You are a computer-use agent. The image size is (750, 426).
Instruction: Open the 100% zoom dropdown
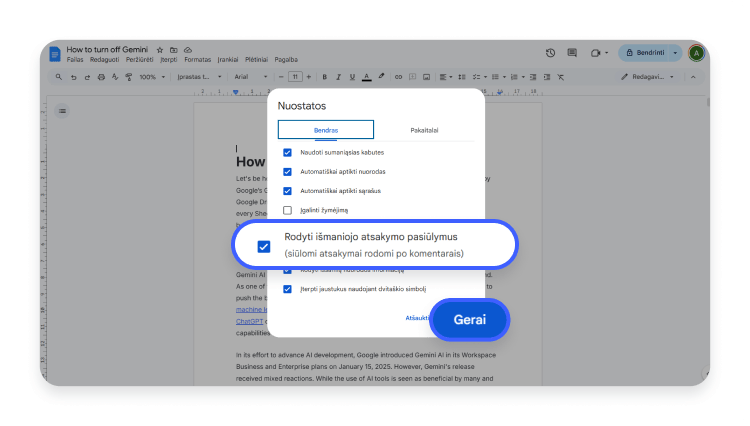point(152,77)
